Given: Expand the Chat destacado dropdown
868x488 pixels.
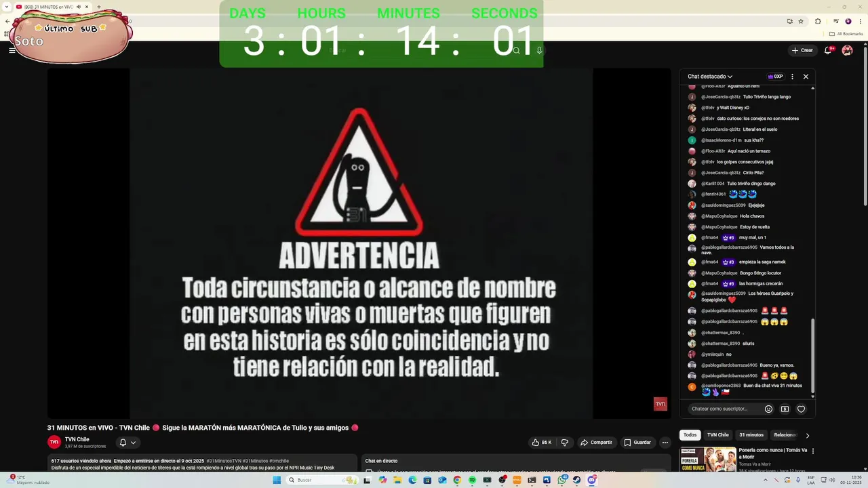Looking at the screenshot, I should pyautogui.click(x=710, y=77).
